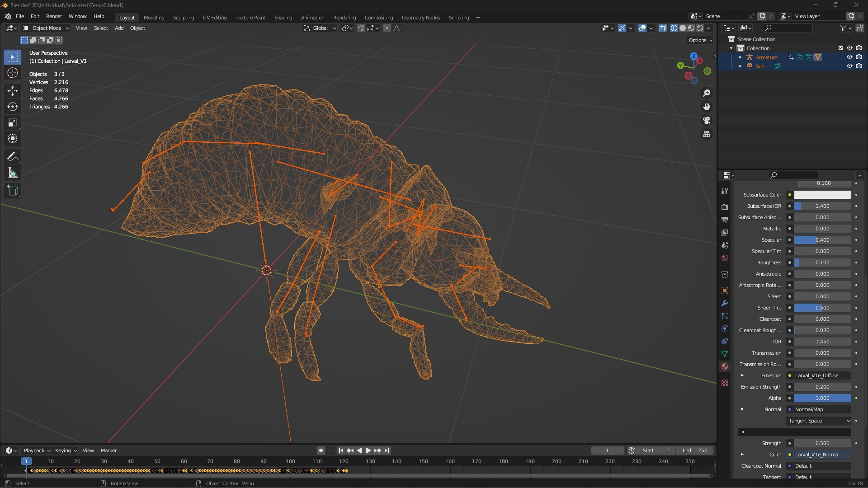Screen dimensions: 868x488
Task: Click the Normal/Map node link button
Action: [x=819, y=409]
